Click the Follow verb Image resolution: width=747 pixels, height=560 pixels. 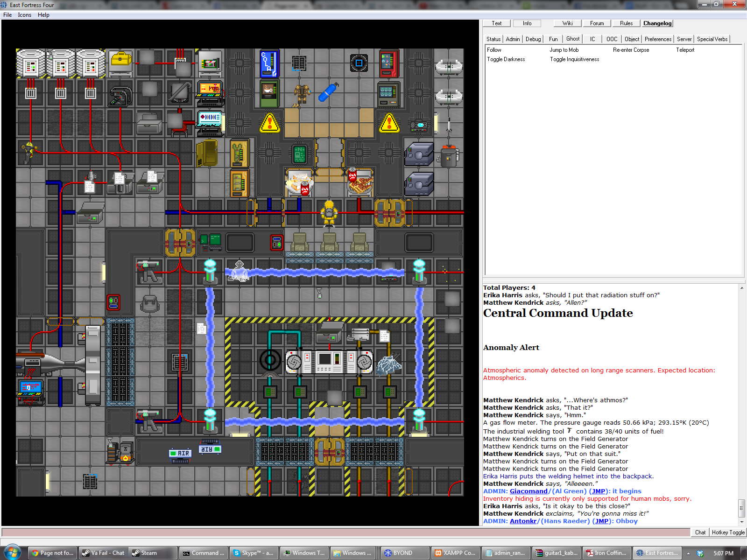point(494,50)
